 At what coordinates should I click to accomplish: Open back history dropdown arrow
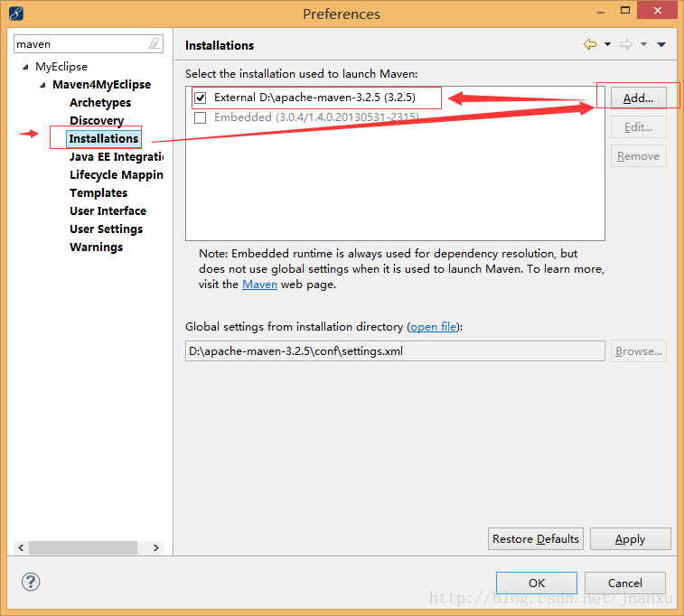coord(607,44)
